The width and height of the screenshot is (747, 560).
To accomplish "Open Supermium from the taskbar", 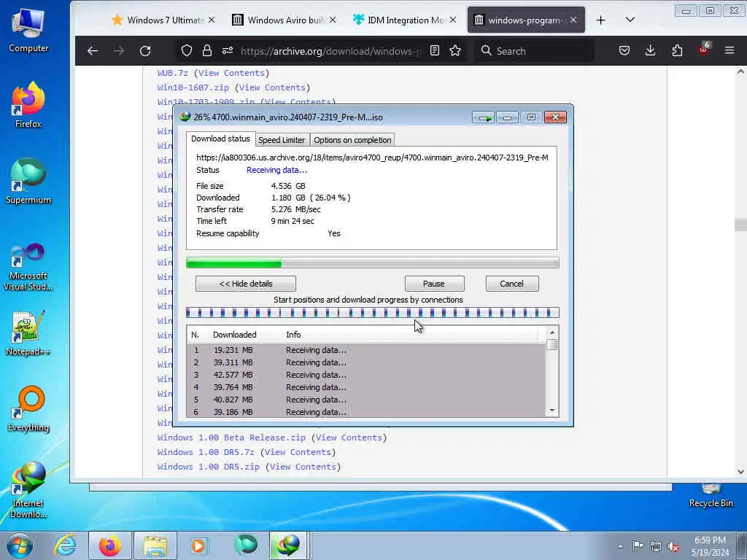I will (x=245, y=545).
